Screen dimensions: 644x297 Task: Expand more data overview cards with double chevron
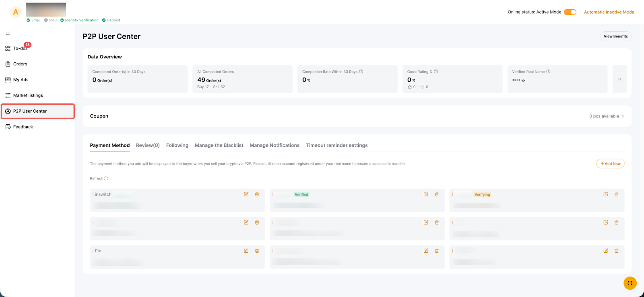pos(619,79)
